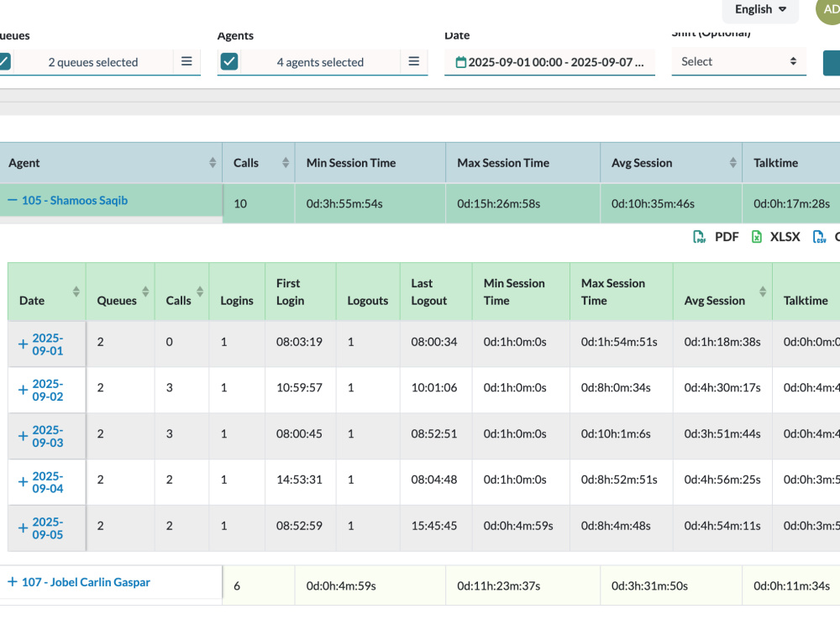
Task: Toggle the select-all agents checkbox
Action: click(x=229, y=61)
